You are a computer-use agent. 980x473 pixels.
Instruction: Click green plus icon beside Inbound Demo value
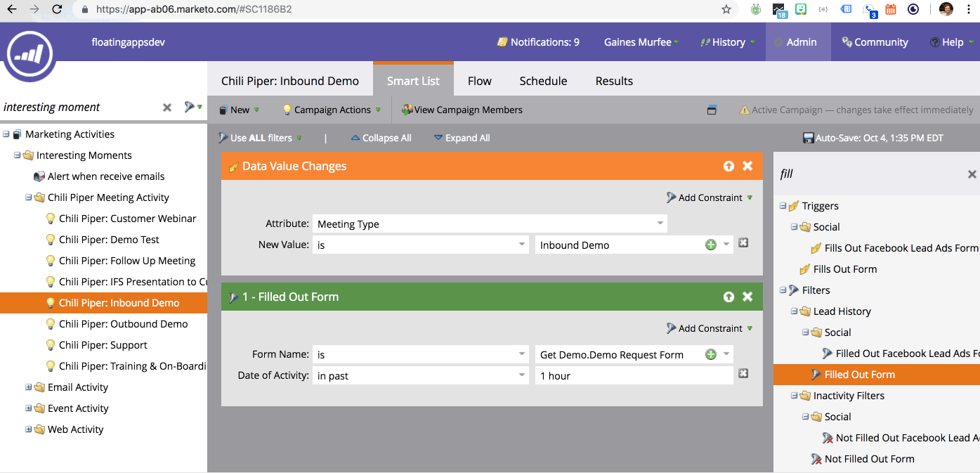711,245
